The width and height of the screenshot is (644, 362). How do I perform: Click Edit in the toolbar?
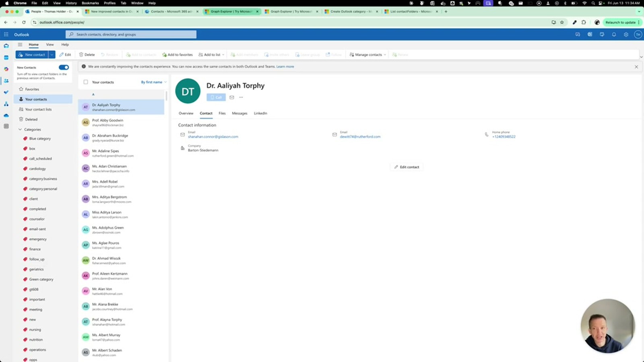point(65,55)
